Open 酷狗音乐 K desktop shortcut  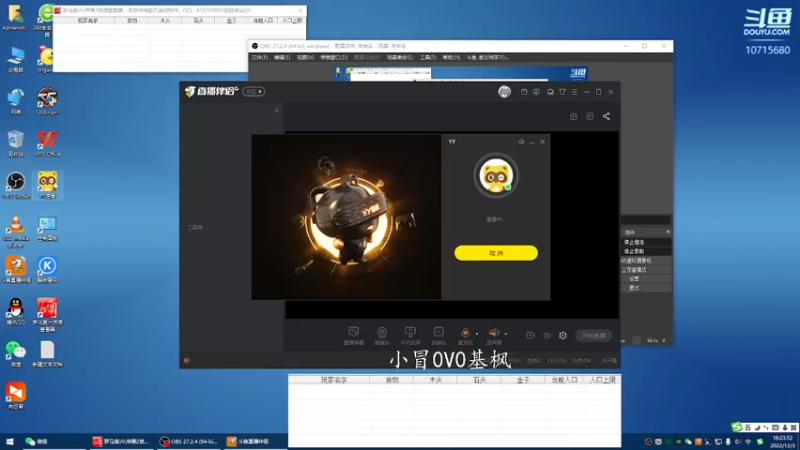[47, 269]
